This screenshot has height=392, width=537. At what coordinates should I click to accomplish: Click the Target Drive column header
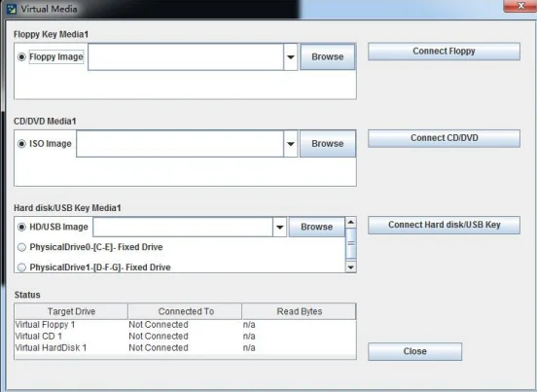71,311
